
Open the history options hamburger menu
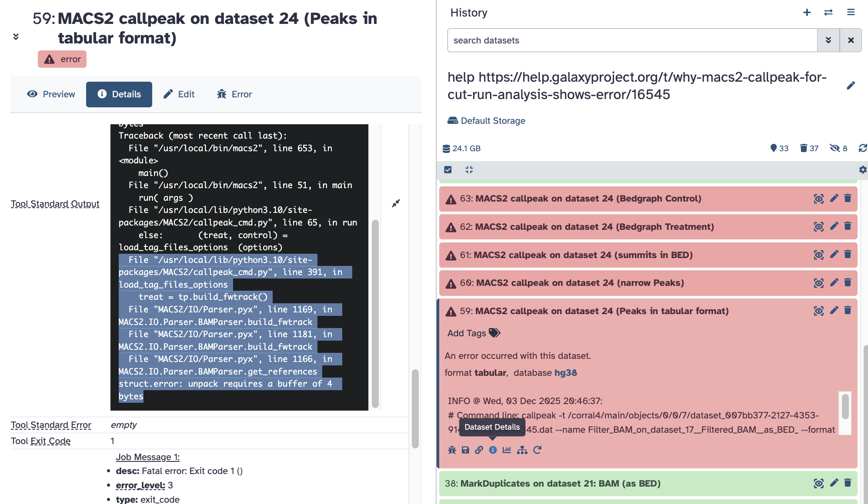851,13
